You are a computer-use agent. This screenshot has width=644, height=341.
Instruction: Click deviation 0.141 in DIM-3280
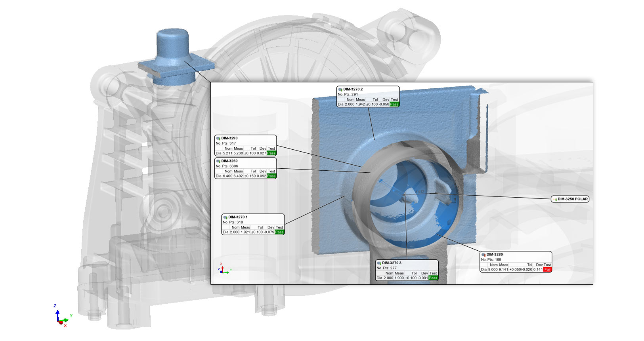pyautogui.click(x=538, y=269)
